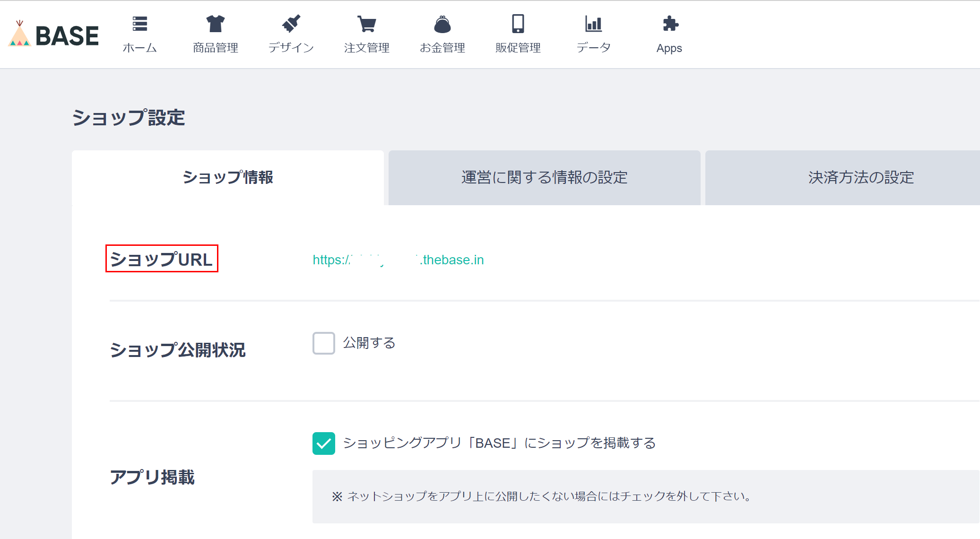Enable the 公開する checkbox
Screen dimensions: 980x539
click(324, 343)
